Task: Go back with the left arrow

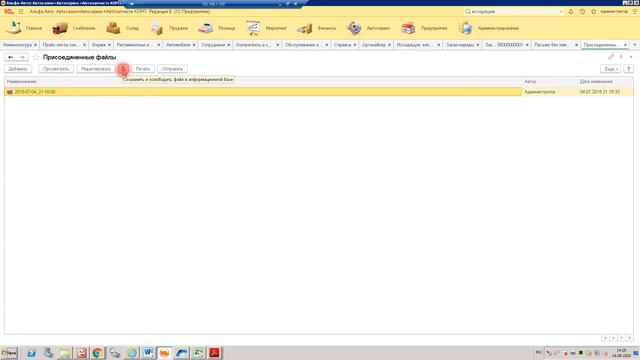Action: (11, 57)
